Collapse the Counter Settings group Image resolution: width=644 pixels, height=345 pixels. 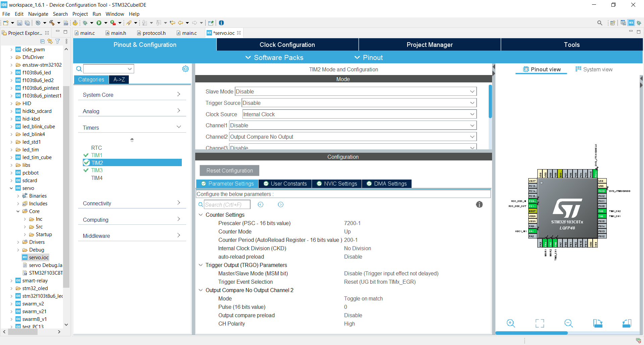(201, 215)
